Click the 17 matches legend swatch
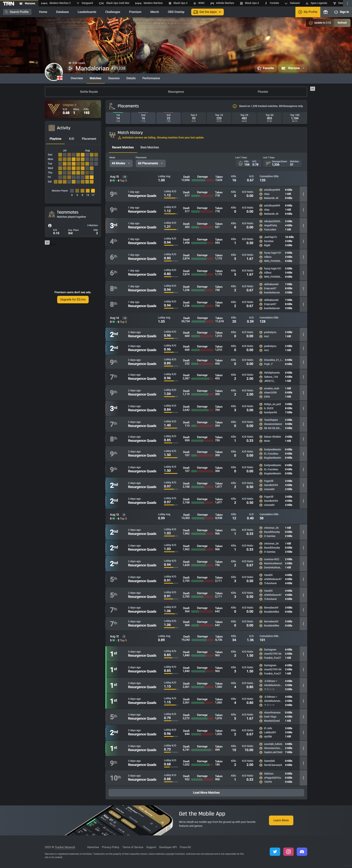Screen dimensions: 352x868 coord(93,191)
